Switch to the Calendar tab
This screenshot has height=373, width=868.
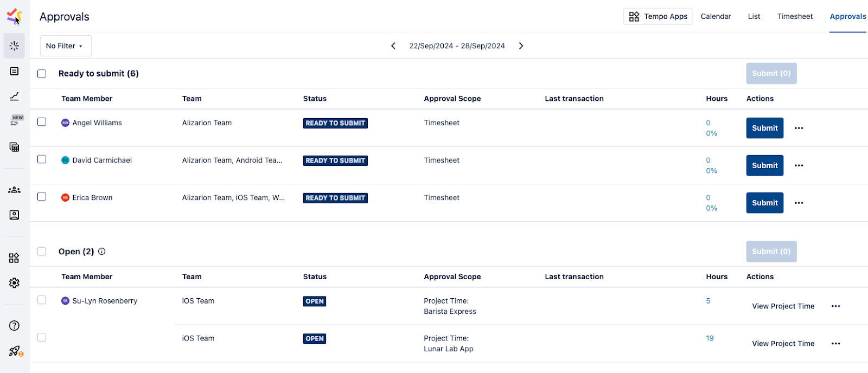[716, 16]
